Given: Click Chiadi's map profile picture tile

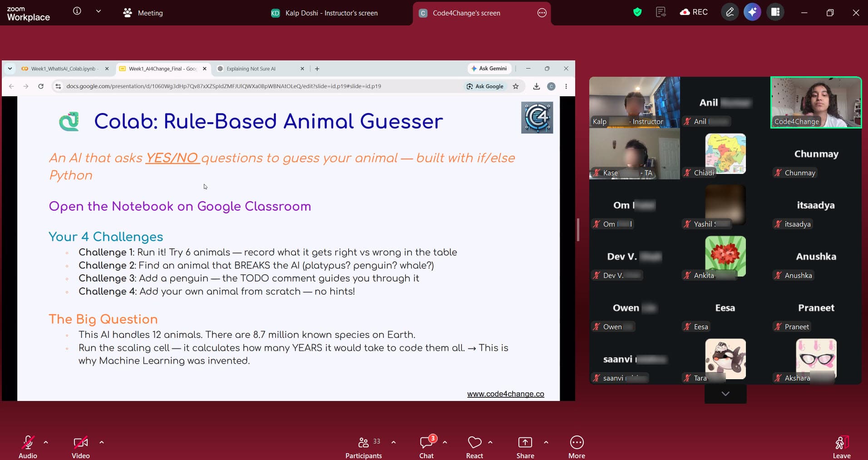Looking at the screenshot, I should pos(725,153).
